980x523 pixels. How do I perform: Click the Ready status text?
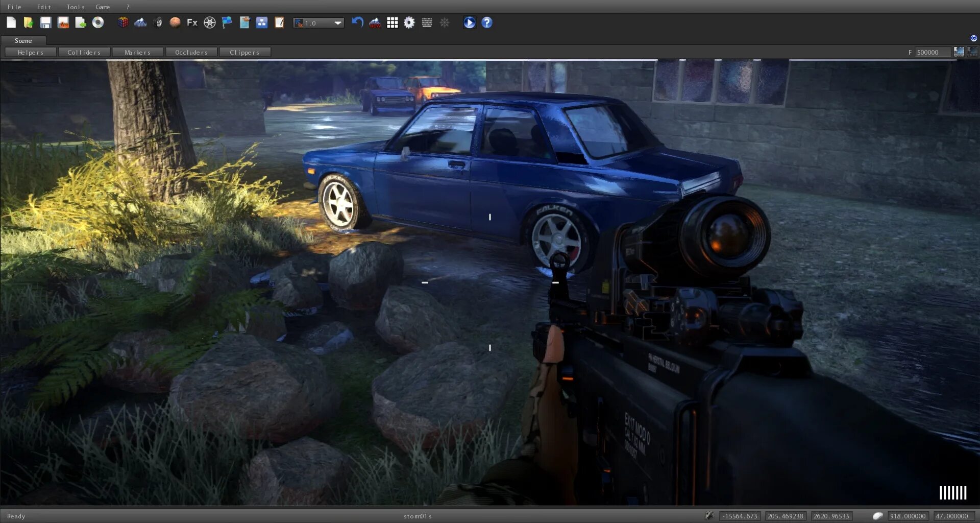tap(16, 516)
